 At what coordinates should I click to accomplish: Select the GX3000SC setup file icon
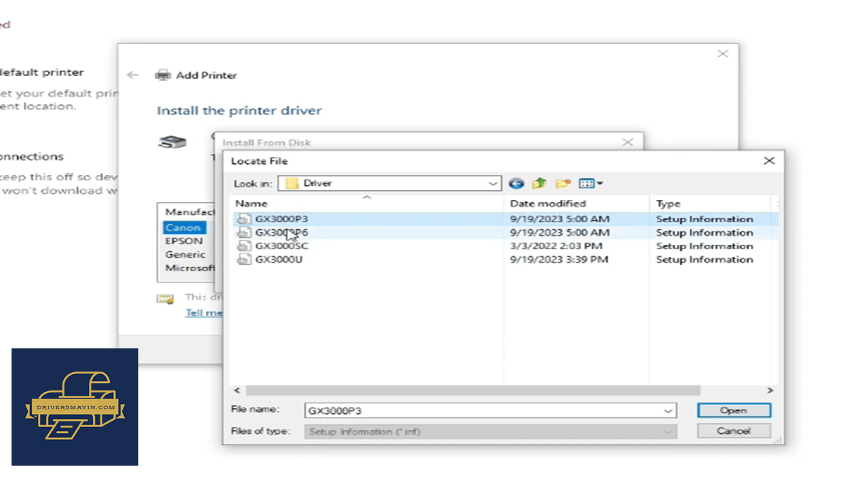point(243,246)
